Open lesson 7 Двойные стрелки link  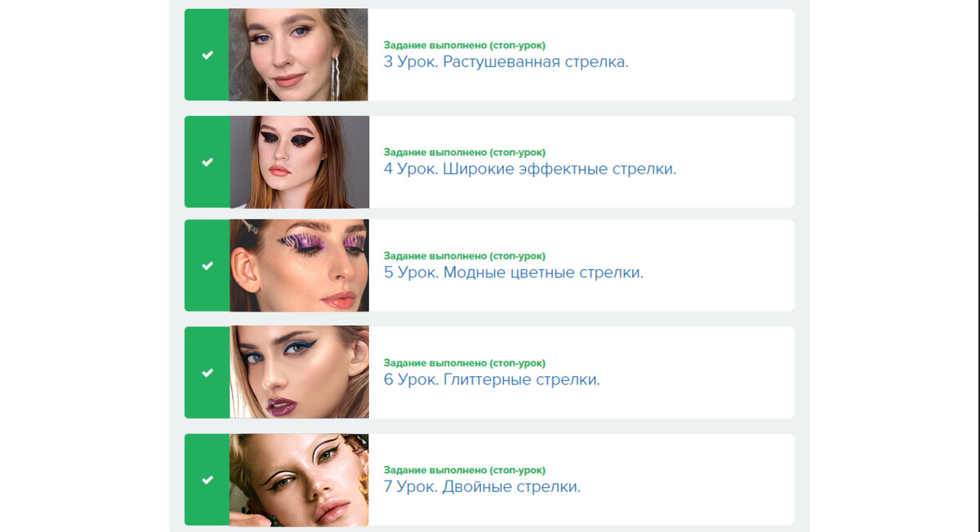pos(482,486)
